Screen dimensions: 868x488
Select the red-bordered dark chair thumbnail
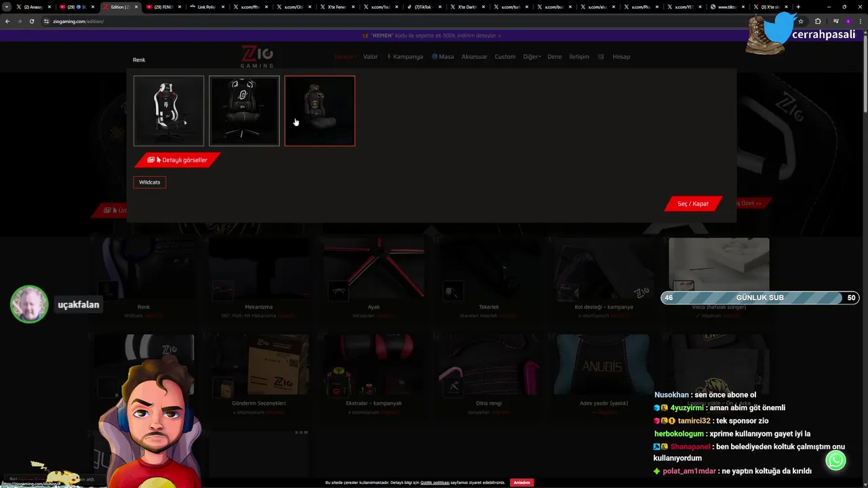coord(319,110)
